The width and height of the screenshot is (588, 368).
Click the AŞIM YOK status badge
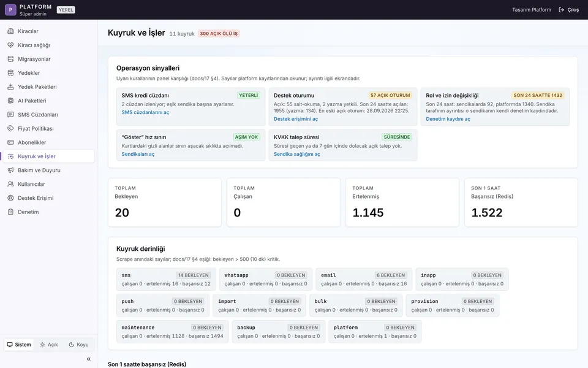coord(246,137)
